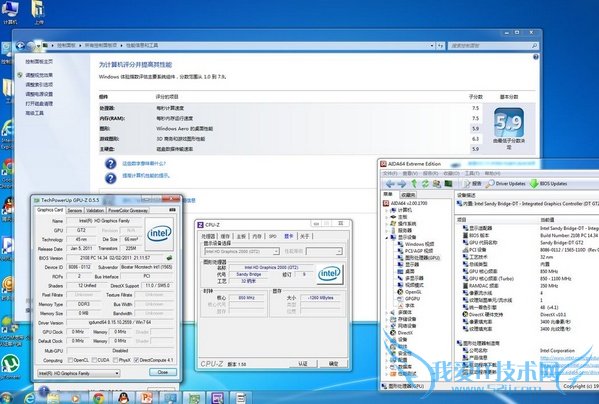
Task: Enable OpenCL checkbox in GPU-Z
Action: 70,360
